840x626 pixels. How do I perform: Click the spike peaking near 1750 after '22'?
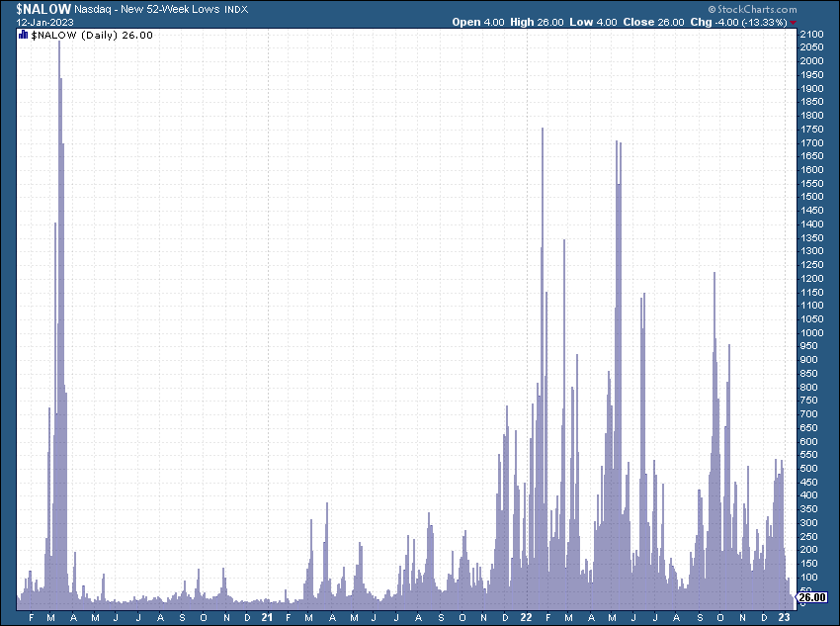[543, 370]
